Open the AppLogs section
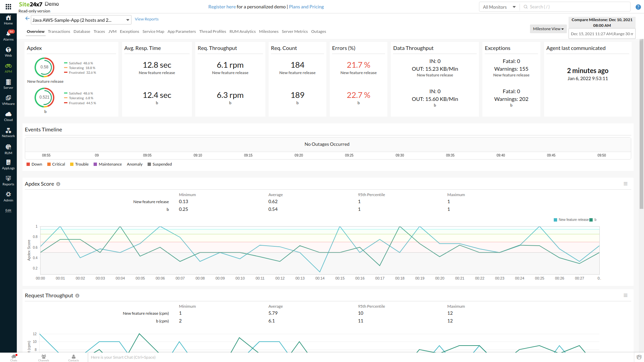The height and width of the screenshot is (362, 644). tap(8, 164)
